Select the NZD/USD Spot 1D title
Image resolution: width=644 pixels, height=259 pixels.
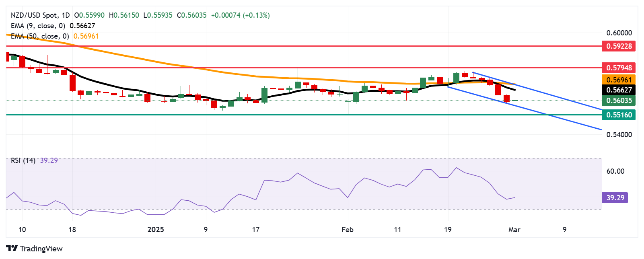pos(40,15)
